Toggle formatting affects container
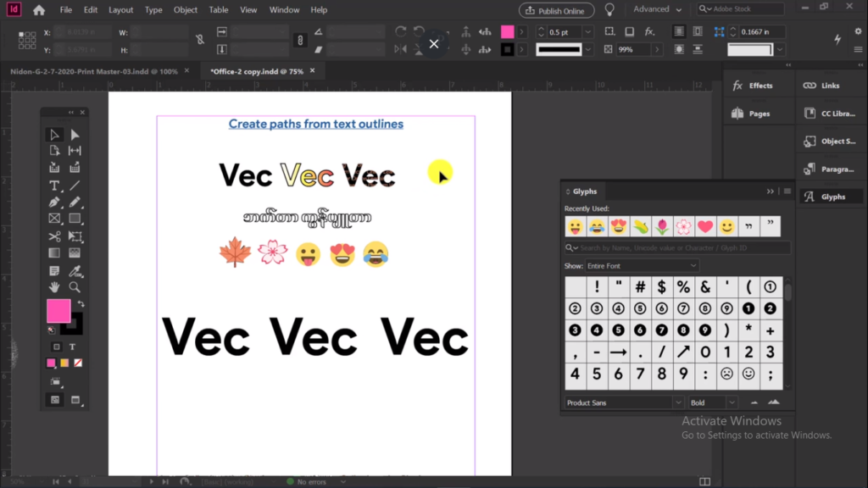The image size is (868, 488). (57, 347)
